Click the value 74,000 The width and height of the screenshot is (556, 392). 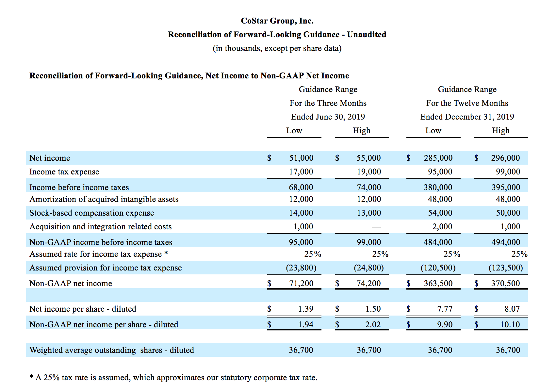[369, 188]
